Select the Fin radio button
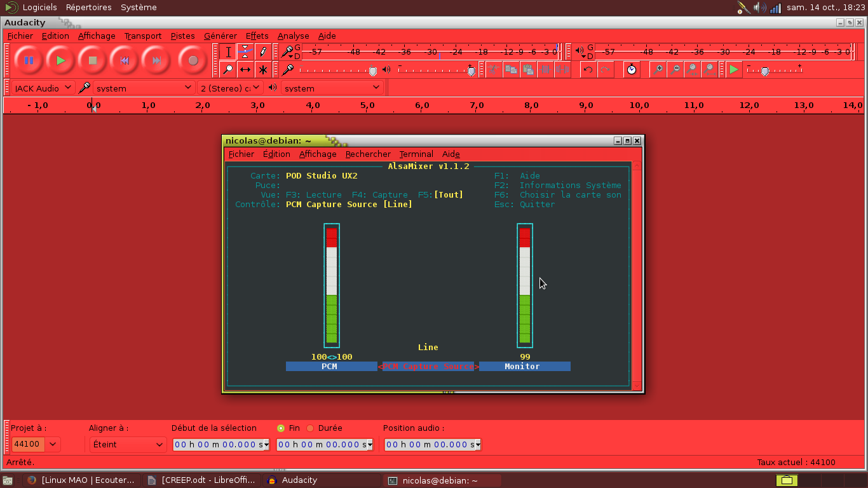 (281, 428)
